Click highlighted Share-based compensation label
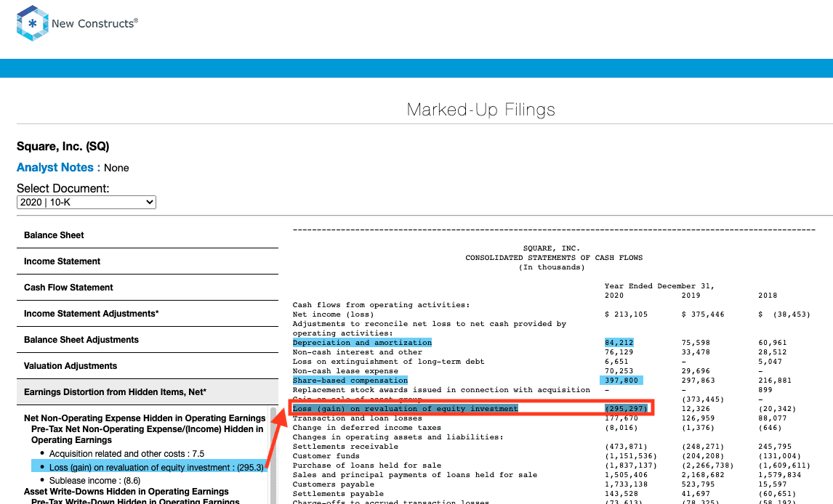This screenshot has height=504, width=833. point(350,381)
